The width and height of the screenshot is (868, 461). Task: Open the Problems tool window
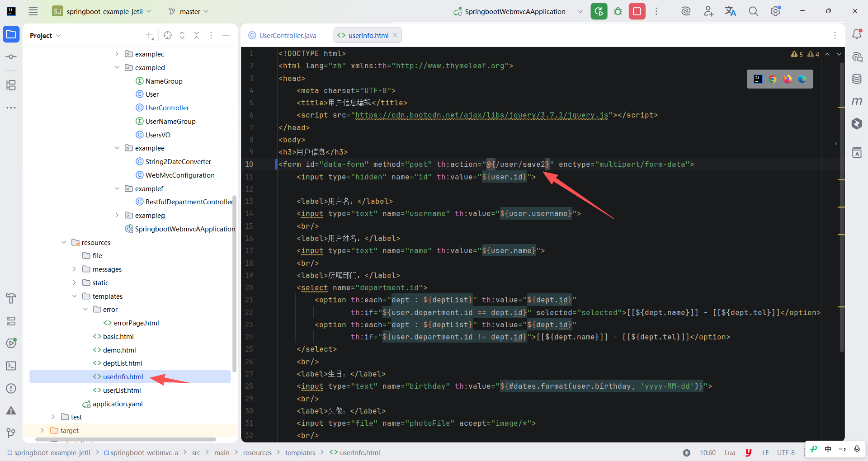coord(11,388)
